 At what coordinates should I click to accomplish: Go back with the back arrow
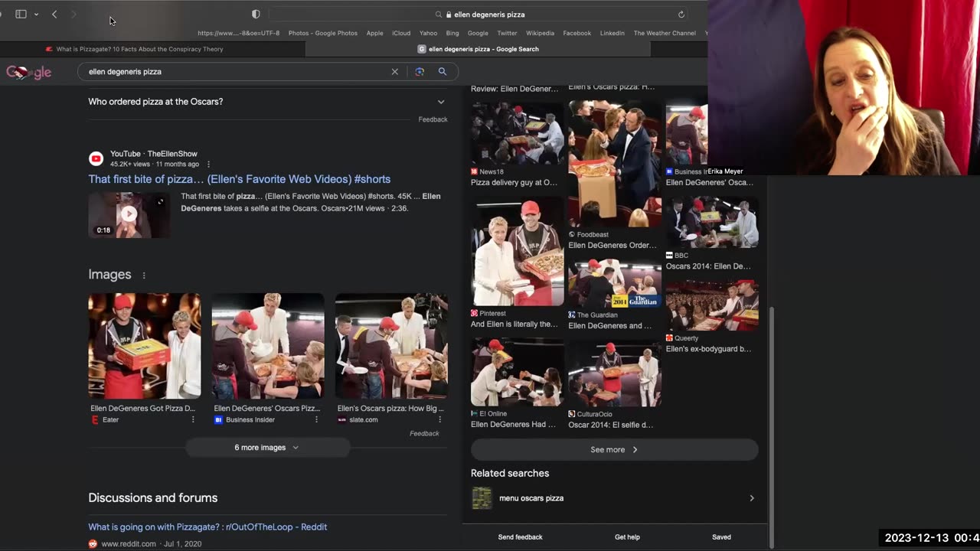point(54,14)
